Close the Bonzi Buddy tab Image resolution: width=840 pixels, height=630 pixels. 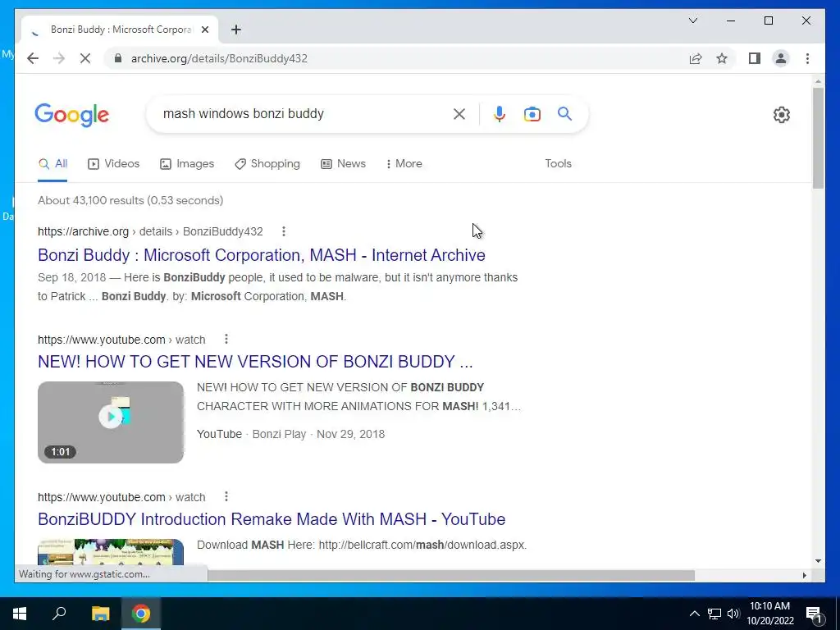click(204, 30)
